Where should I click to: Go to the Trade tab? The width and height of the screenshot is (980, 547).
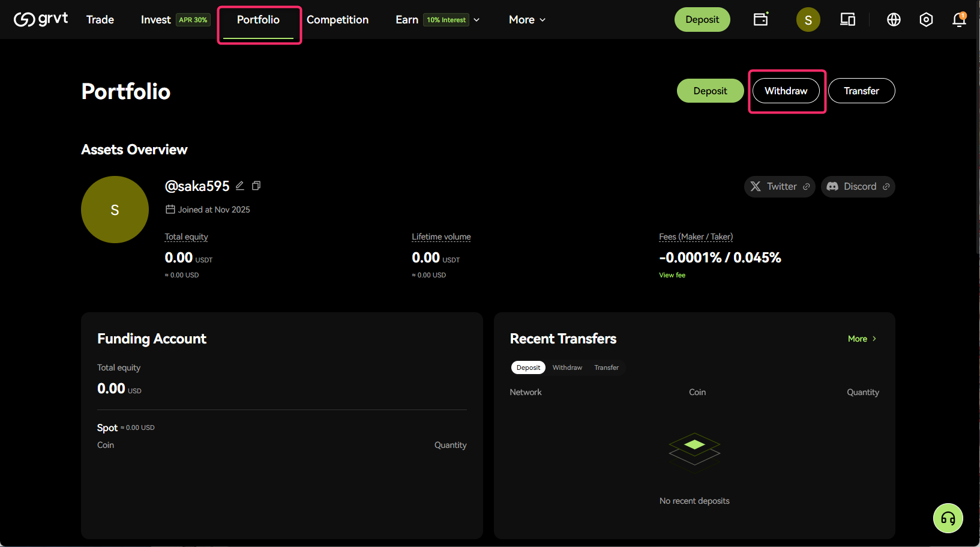[x=100, y=20]
